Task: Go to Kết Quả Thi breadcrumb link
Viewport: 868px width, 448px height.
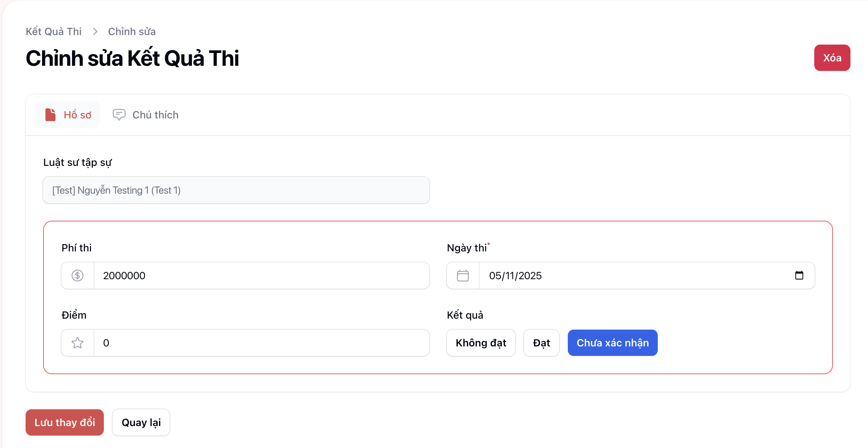Action: 54,32
